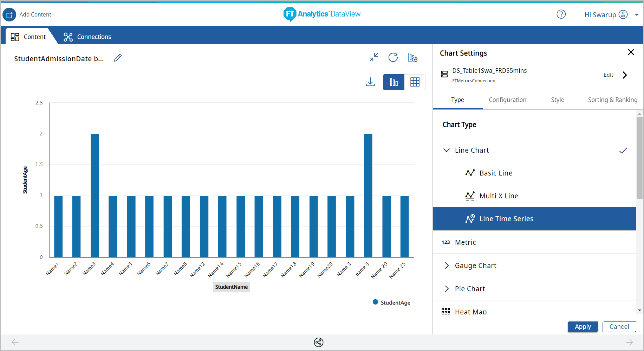Toggle StudentAge legend series
644x351 pixels.
point(391,302)
